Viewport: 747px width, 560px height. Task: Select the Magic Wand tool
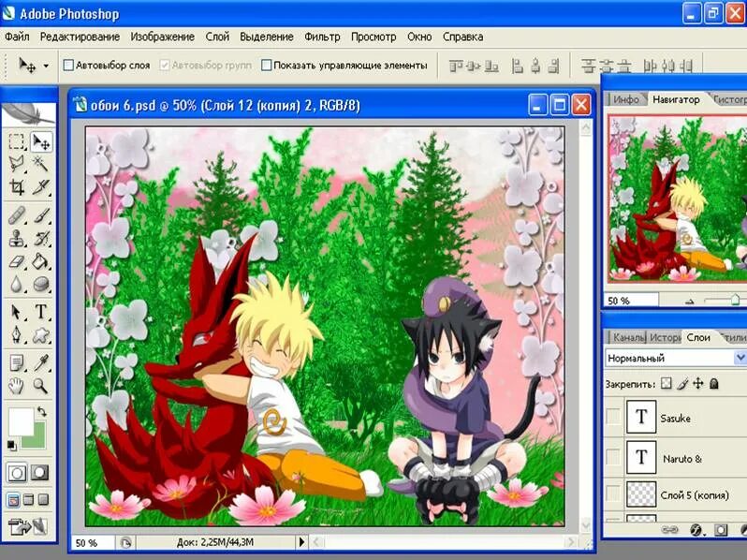click(41, 165)
